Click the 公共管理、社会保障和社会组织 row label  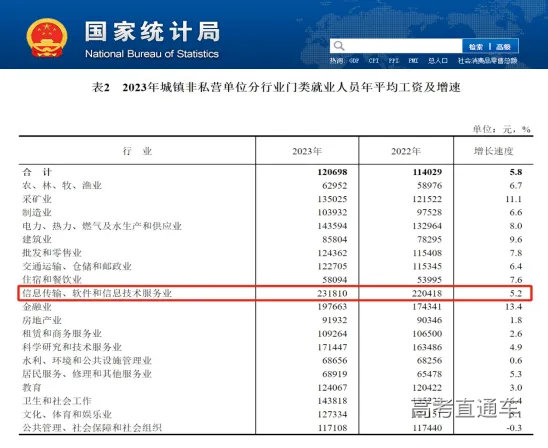tap(92, 428)
